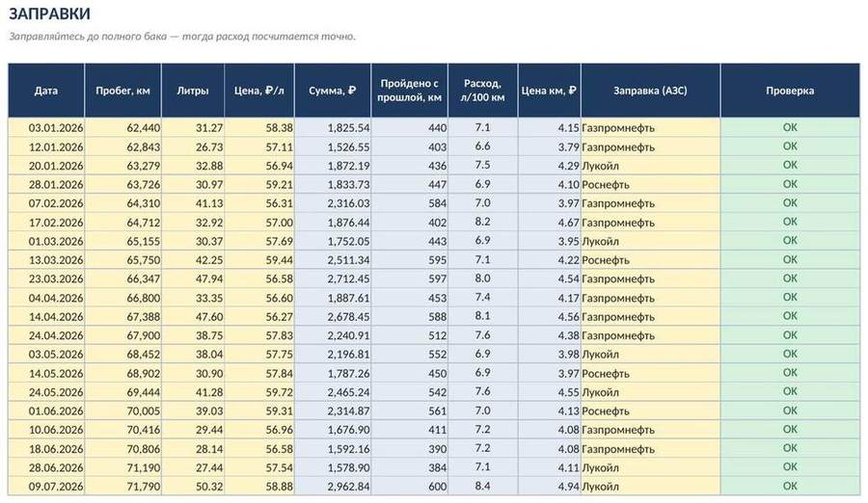
Task: Select cost-per-km cell 4.67
Action: (549, 222)
